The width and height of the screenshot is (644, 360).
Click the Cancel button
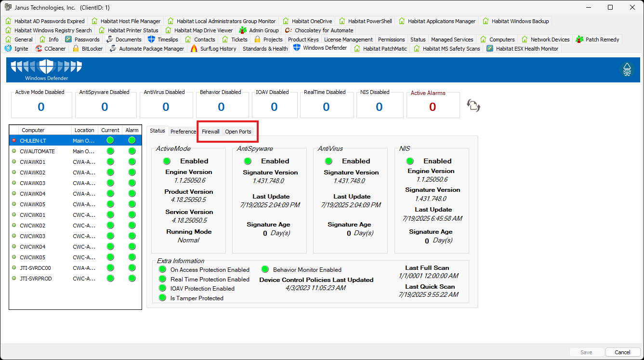(623, 352)
